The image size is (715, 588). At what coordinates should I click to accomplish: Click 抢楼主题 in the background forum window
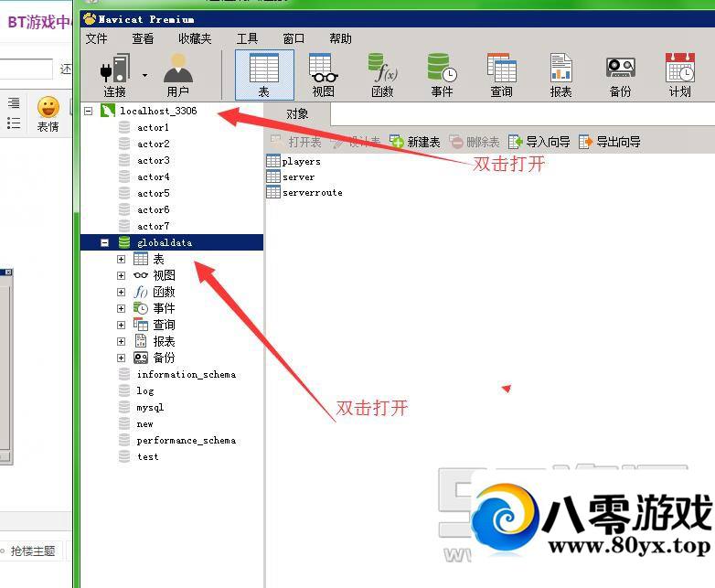tap(33, 551)
